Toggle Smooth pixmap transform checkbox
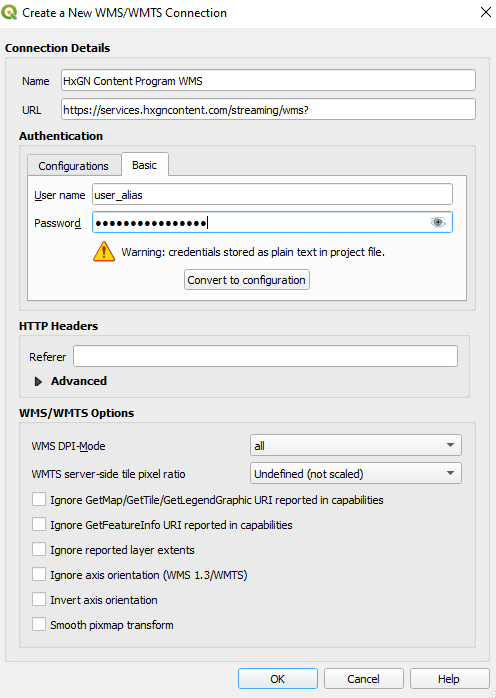 [39, 625]
